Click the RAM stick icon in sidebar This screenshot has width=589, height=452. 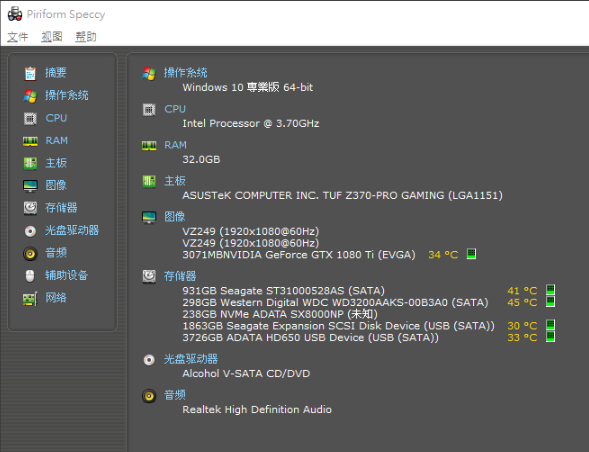tap(30, 141)
